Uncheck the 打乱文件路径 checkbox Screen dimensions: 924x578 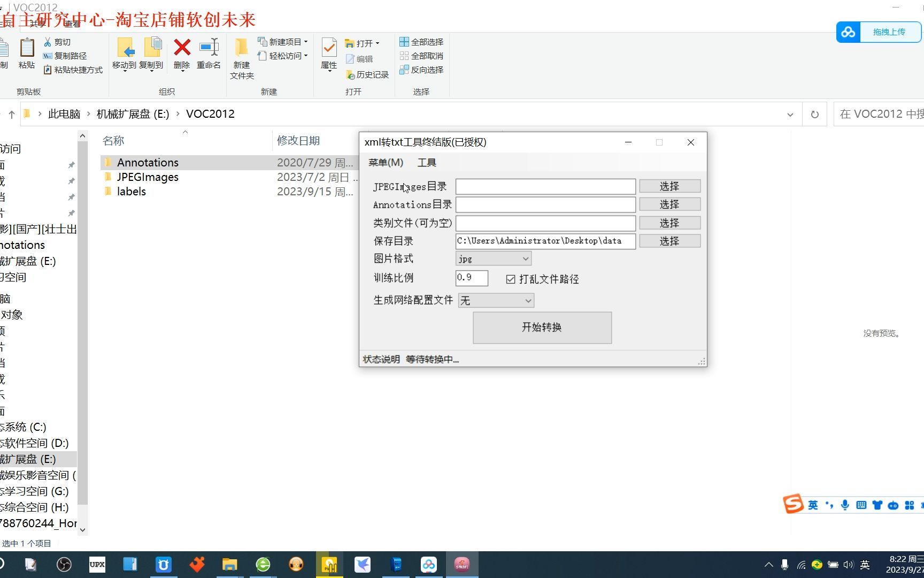coord(511,279)
